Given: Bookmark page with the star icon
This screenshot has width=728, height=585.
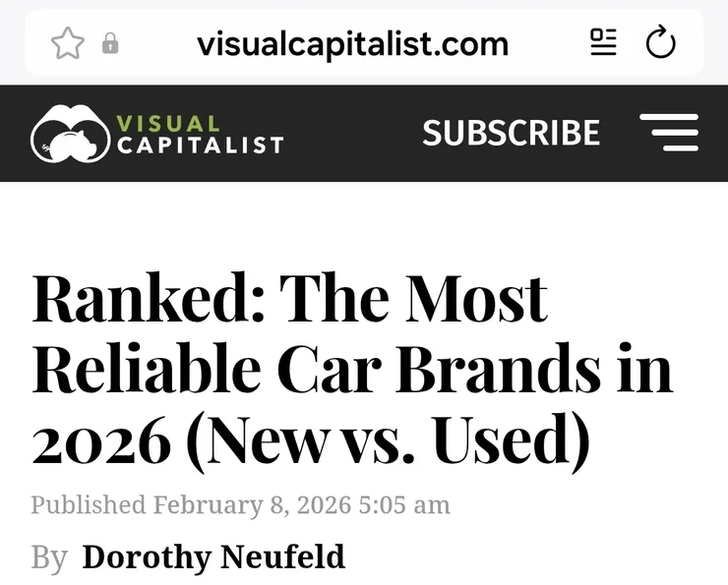Looking at the screenshot, I should [68, 43].
